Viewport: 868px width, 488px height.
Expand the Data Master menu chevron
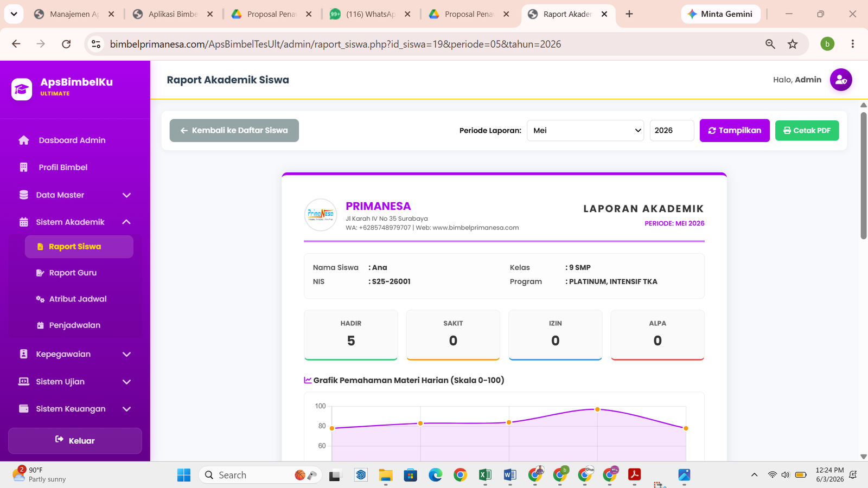(126, 195)
